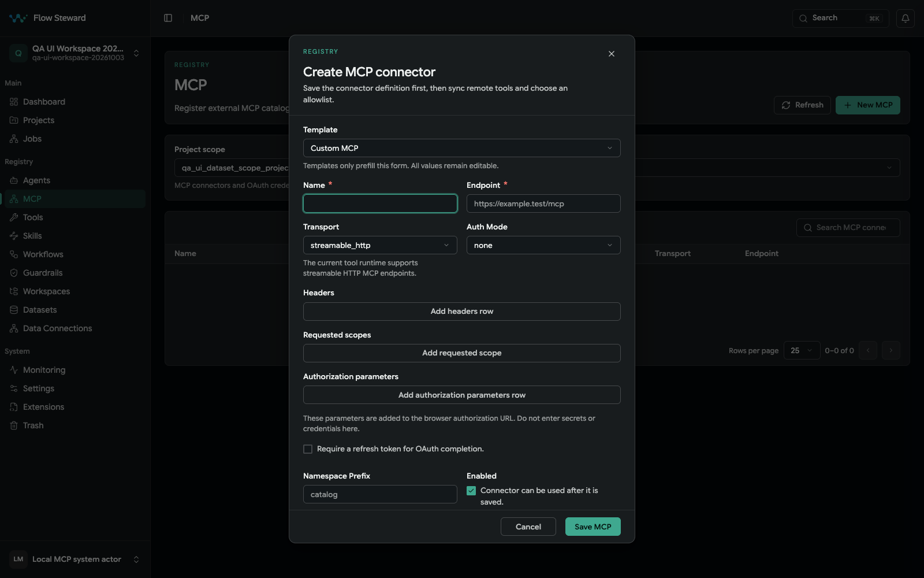Click the Jobs icon in sidebar
Viewport: 924px width, 578px height.
click(14, 139)
